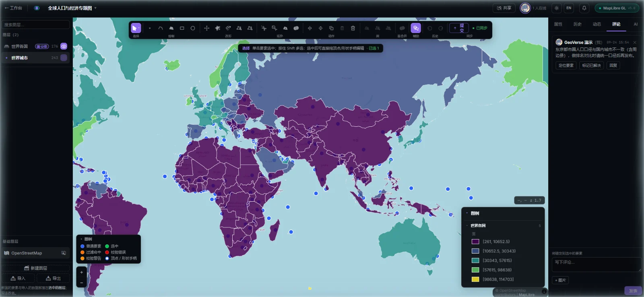Click 标记已解决 on the comment

[x=591, y=66]
